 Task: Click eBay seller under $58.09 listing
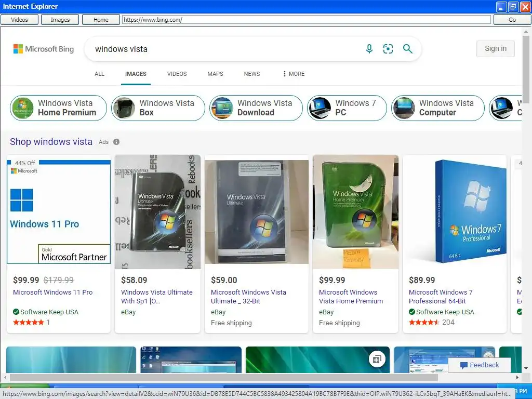point(128,312)
